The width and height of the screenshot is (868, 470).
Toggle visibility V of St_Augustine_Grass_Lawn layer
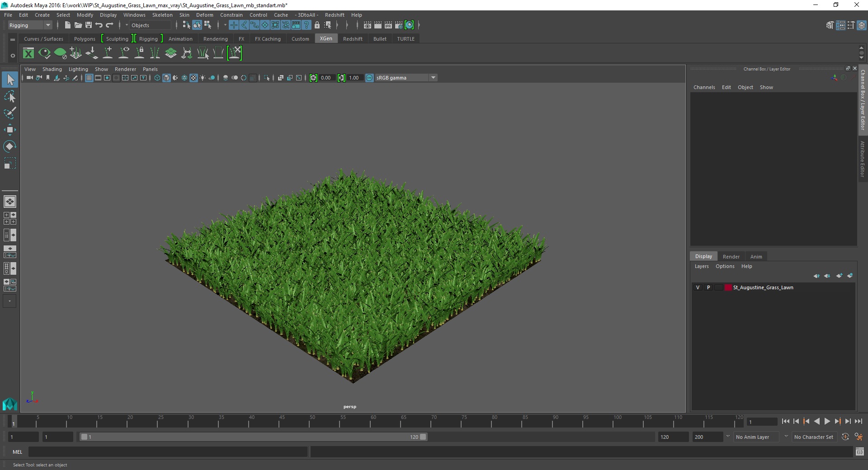(698, 287)
